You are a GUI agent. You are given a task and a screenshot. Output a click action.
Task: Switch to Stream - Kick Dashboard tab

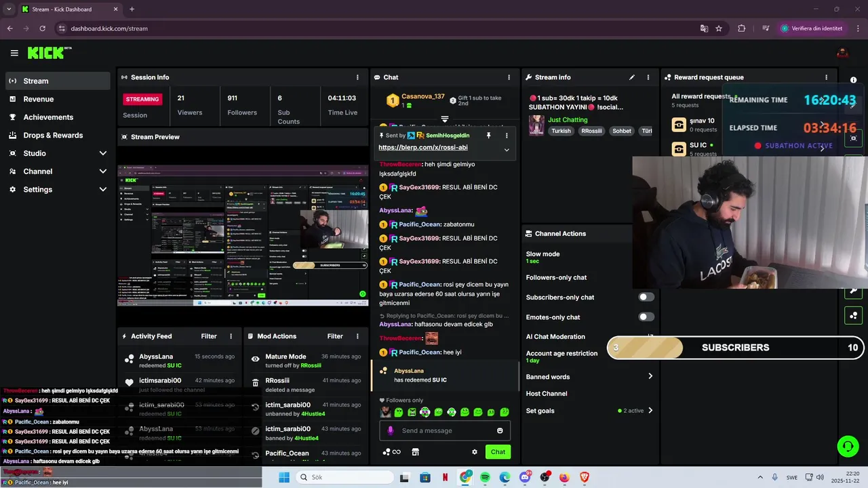coord(70,9)
